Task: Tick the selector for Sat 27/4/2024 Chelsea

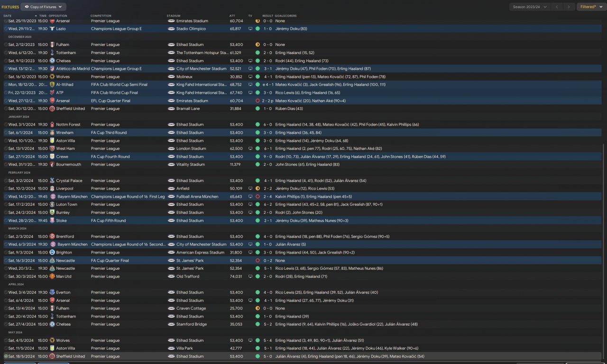Action: pos(6,324)
